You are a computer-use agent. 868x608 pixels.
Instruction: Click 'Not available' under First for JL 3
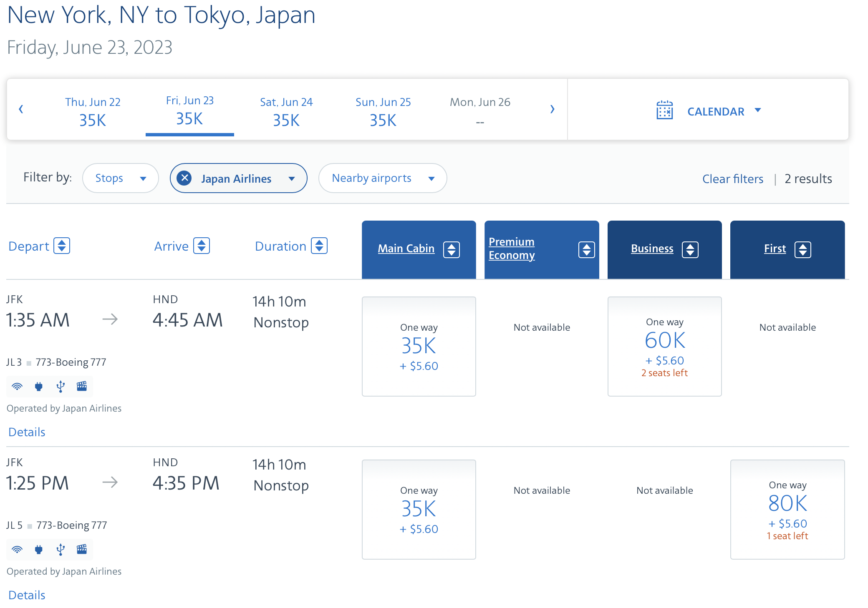[787, 327]
